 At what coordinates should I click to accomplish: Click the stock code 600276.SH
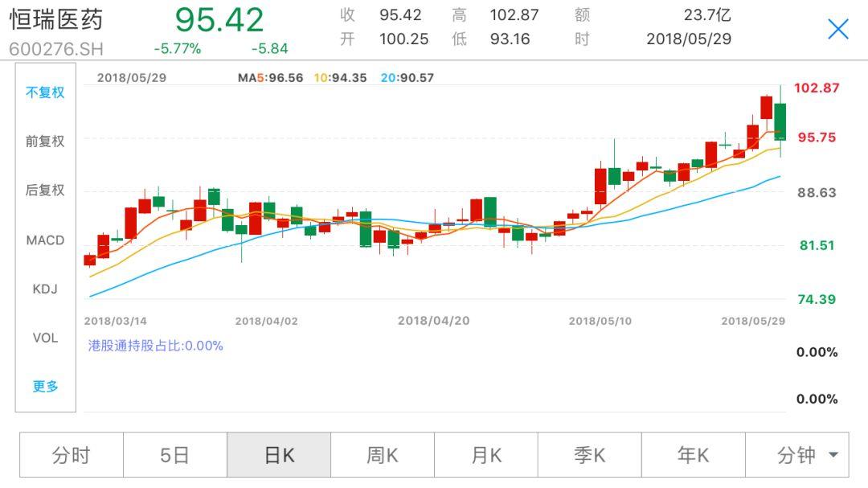pos(56,49)
